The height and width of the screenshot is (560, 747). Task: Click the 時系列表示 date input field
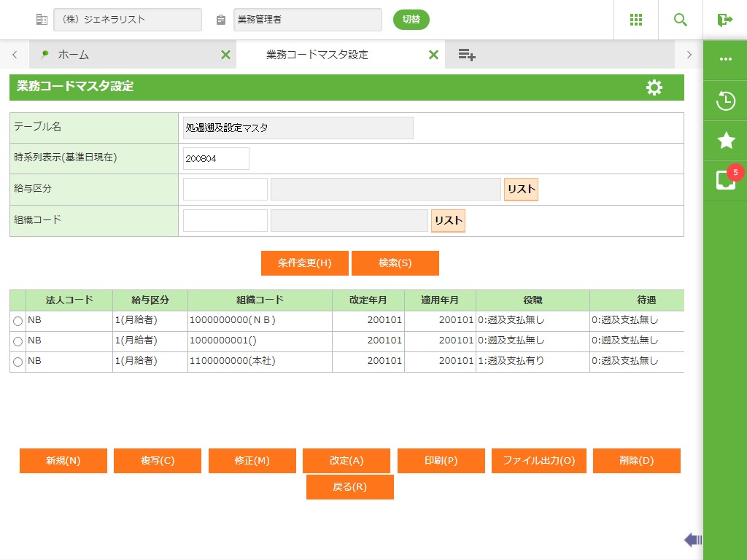(216, 158)
